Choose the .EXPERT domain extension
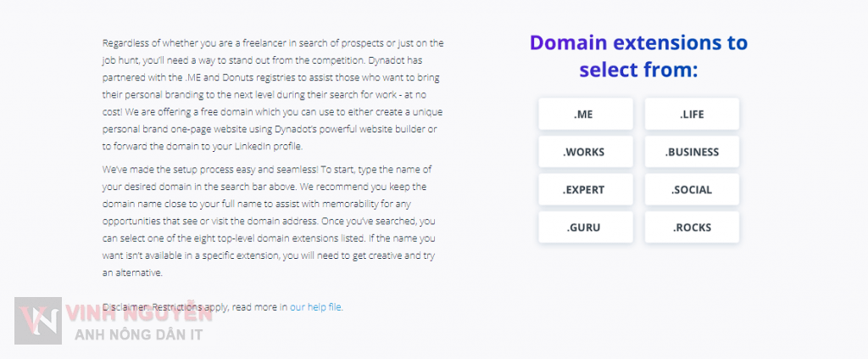The width and height of the screenshot is (868, 359). tap(586, 189)
